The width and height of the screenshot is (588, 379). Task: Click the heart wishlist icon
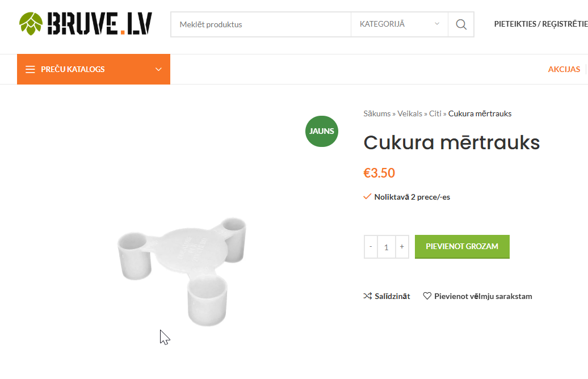tap(427, 296)
